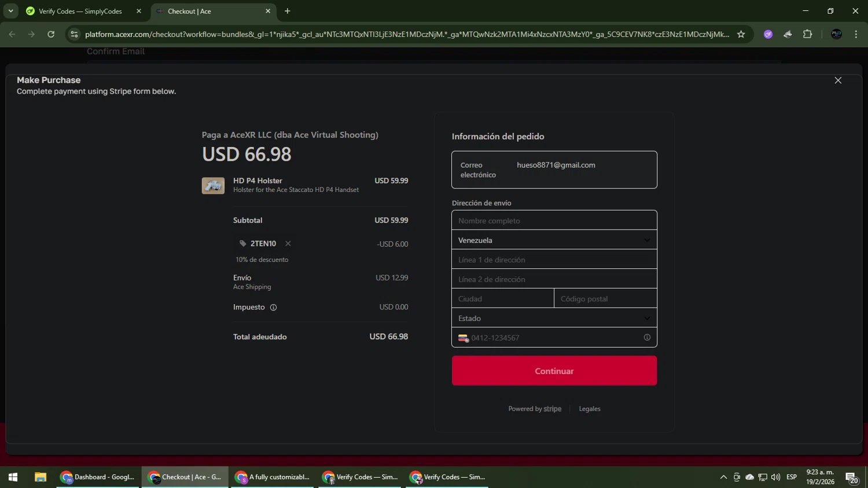Click the USD 66.98 headline amount

[x=247, y=154]
